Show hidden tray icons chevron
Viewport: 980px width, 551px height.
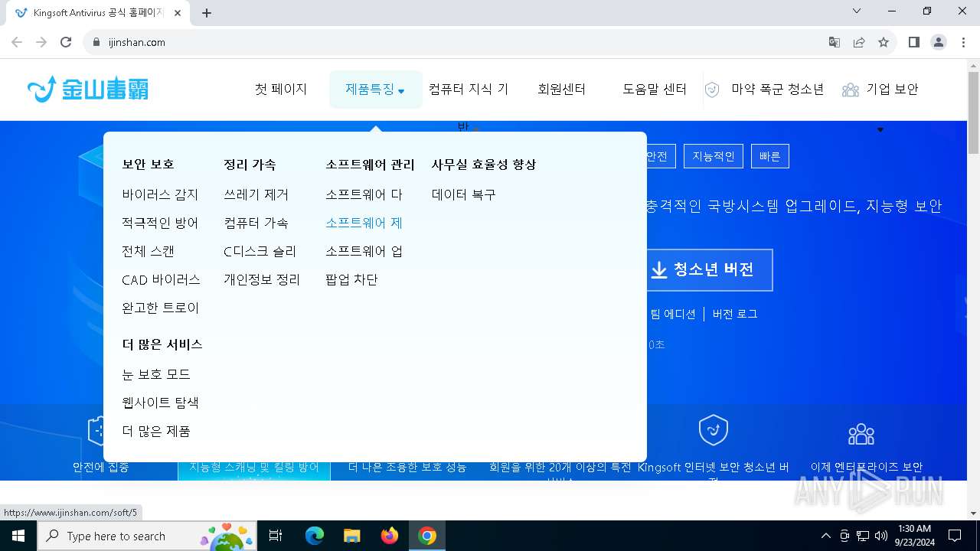[825, 536]
